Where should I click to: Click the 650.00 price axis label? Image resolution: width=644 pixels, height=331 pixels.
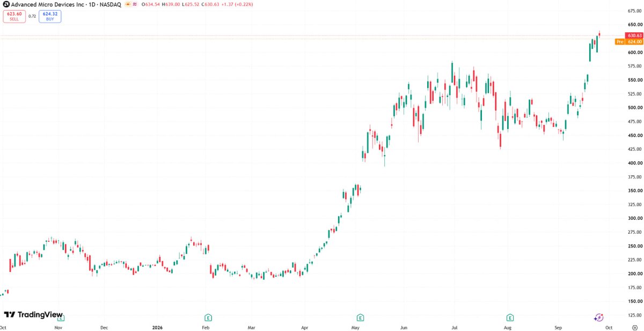click(635, 25)
